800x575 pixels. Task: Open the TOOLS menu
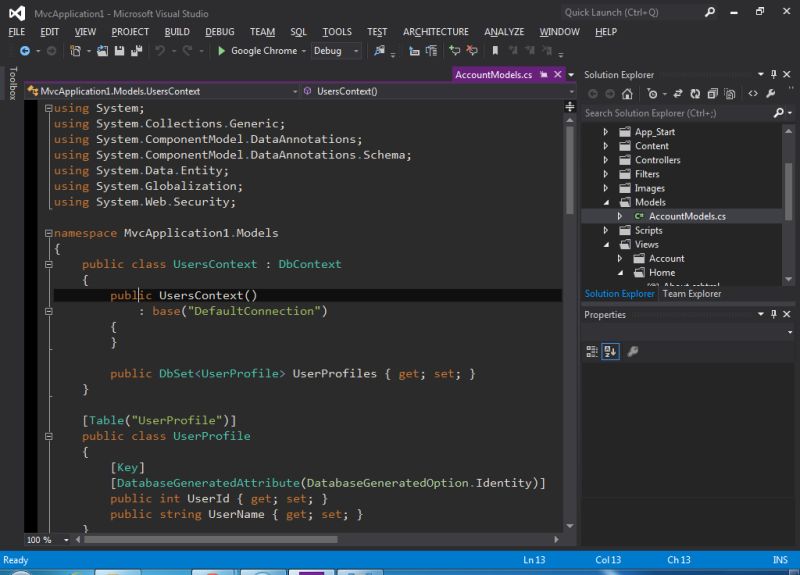coord(337,32)
